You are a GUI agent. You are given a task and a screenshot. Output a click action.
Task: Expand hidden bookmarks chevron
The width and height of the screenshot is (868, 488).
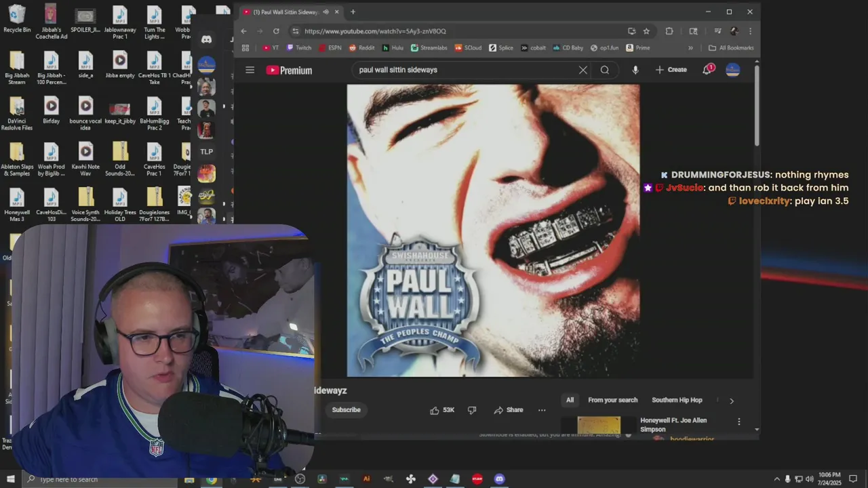[690, 48]
